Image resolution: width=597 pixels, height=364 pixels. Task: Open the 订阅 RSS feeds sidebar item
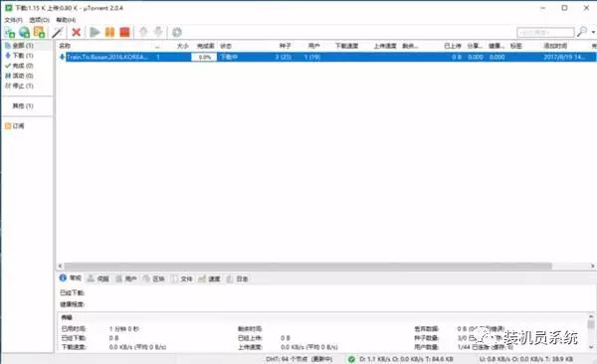15,126
